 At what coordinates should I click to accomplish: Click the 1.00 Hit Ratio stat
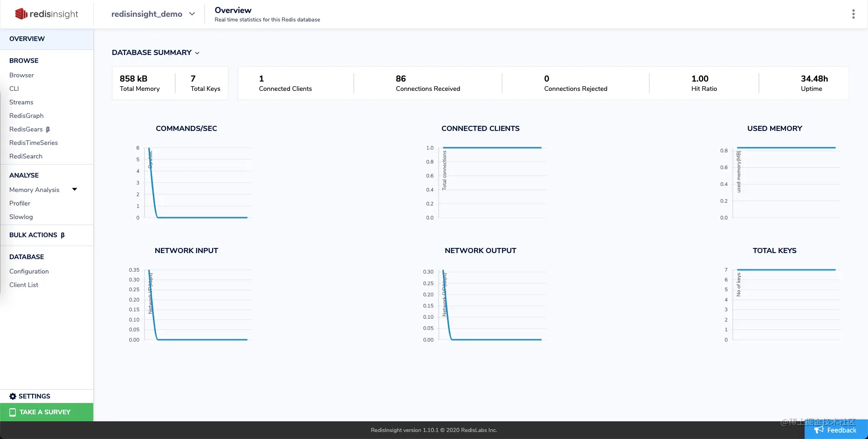pyautogui.click(x=704, y=83)
